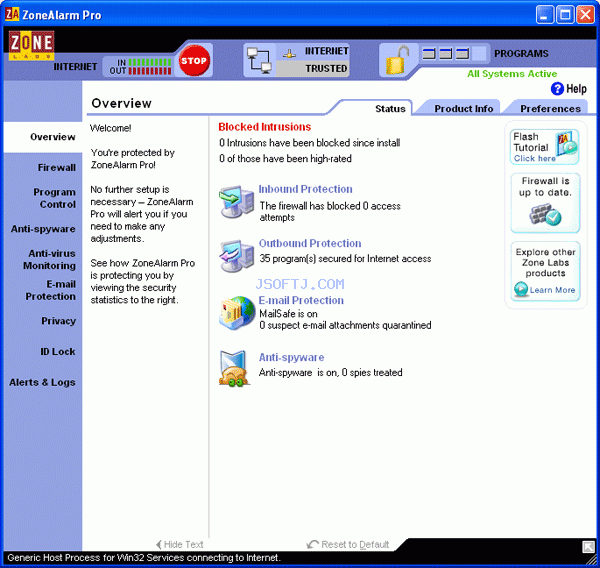Screen dimensions: 600x568
Task: Click the Zone Labs logo
Action: 31,45
